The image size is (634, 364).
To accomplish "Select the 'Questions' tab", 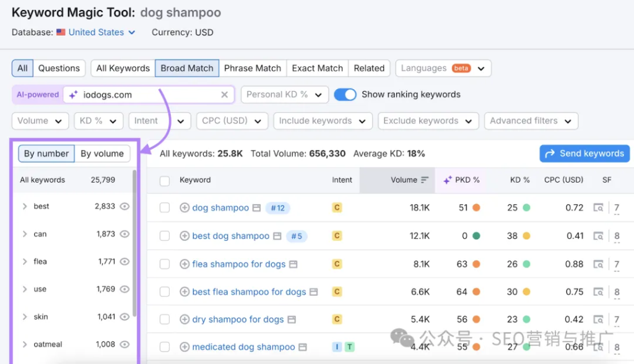I will tap(59, 68).
